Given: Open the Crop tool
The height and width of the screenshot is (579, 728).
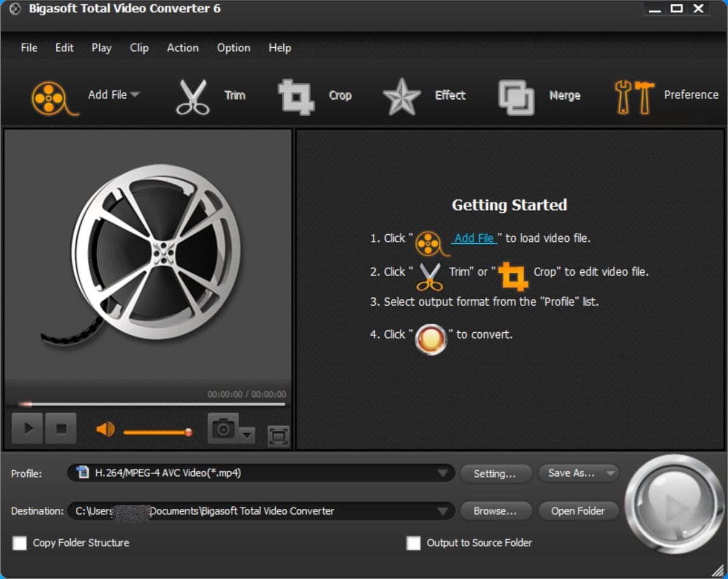Looking at the screenshot, I should (x=296, y=97).
